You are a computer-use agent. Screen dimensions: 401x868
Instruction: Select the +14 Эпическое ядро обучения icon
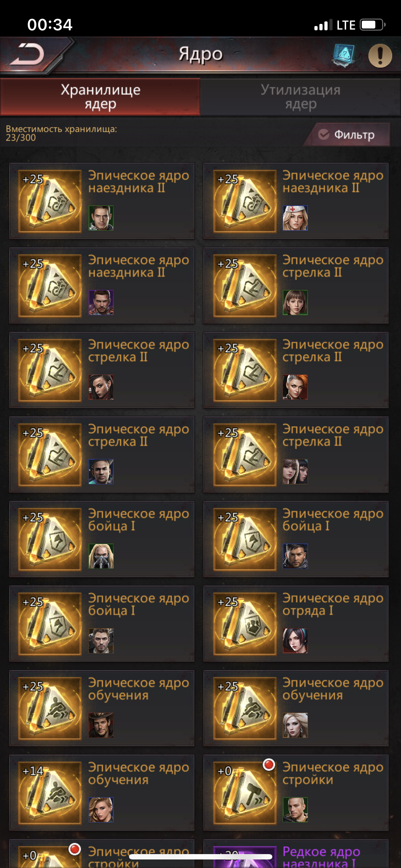pyautogui.click(x=50, y=793)
